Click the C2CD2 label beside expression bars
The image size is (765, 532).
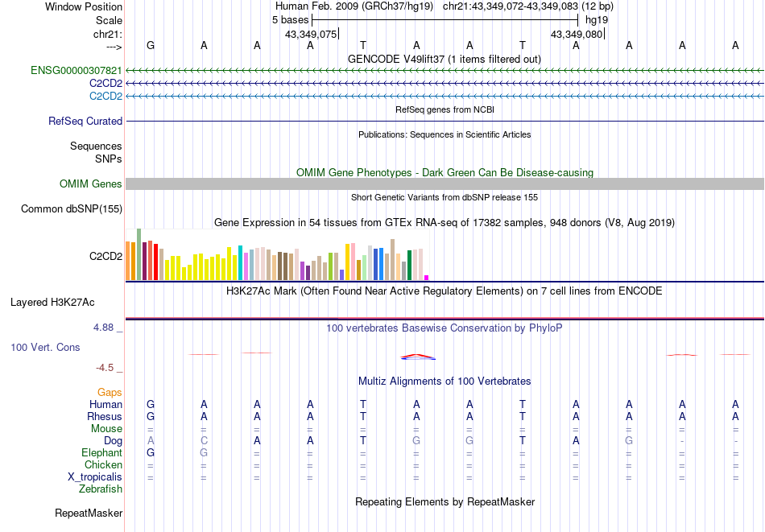(105, 257)
